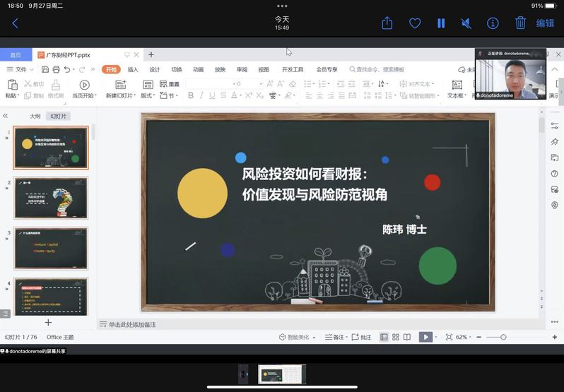This screenshot has width=564, height=392.
Task: Click the save icon in quick toolbar
Action: (45, 69)
